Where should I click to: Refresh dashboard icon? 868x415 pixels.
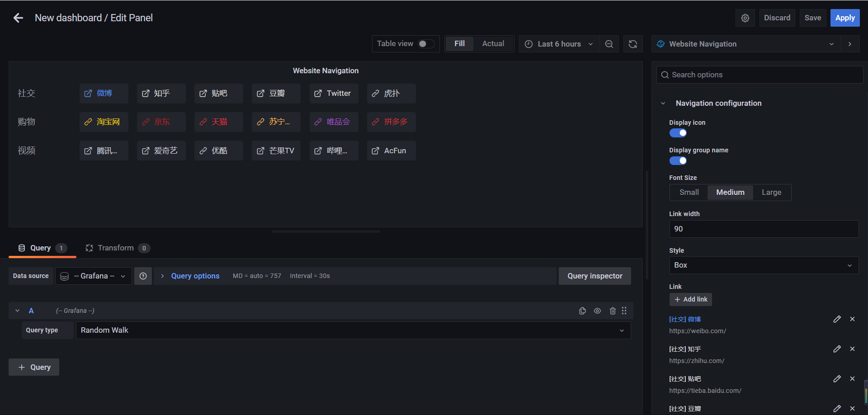[633, 44]
